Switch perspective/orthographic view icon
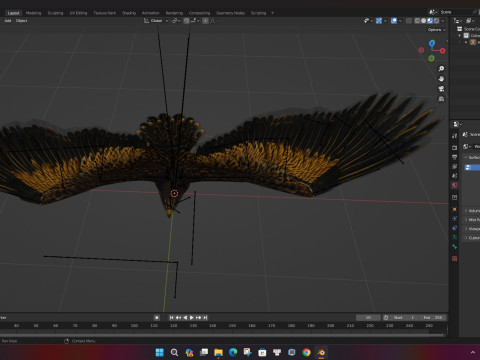The width and height of the screenshot is (480, 360). click(x=441, y=99)
